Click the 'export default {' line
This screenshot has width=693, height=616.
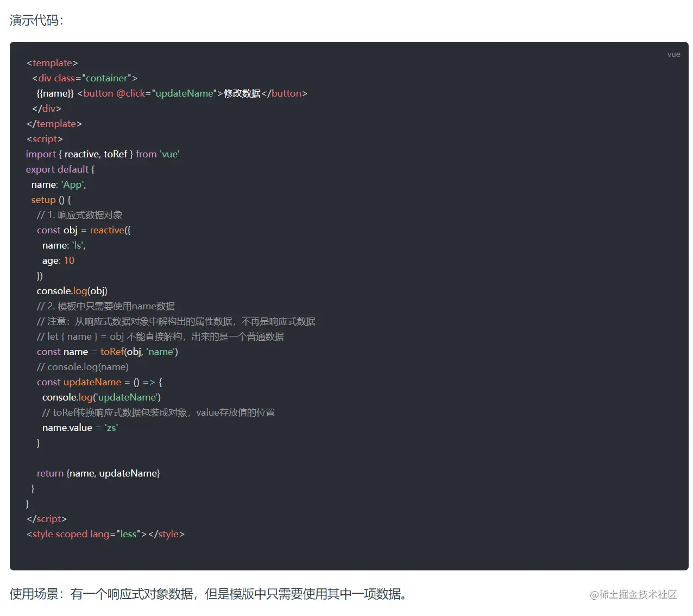(x=60, y=169)
